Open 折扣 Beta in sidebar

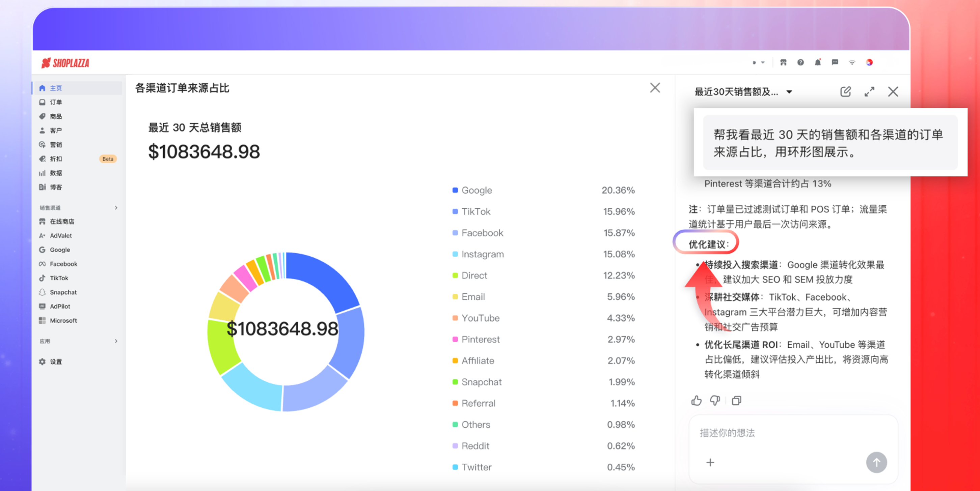point(78,159)
